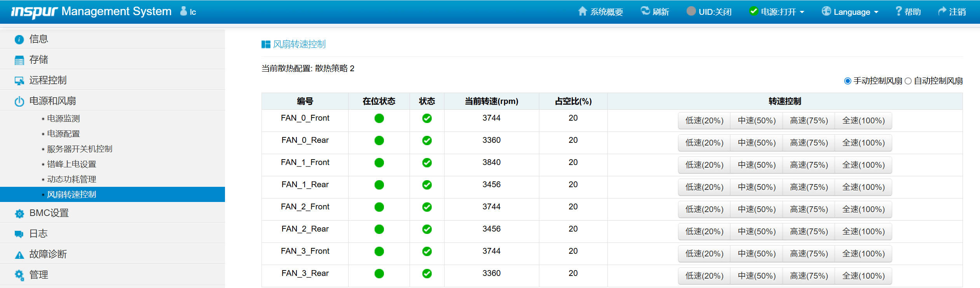Click the refresh arrows icon in the header

coord(645,11)
